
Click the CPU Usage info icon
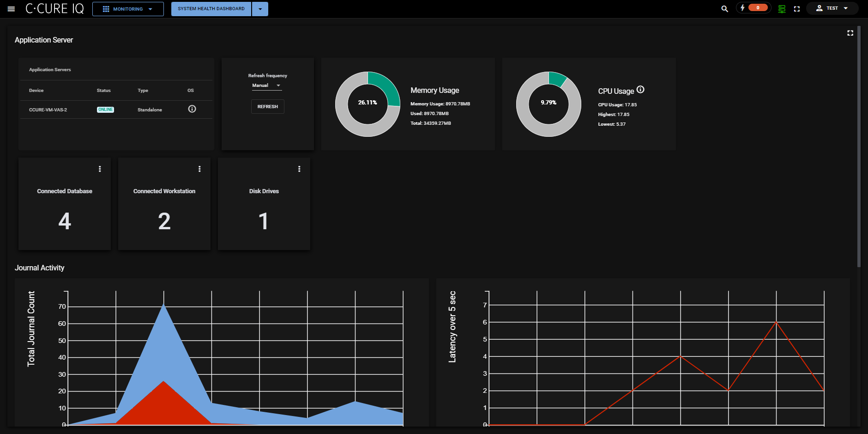[x=640, y=90]
